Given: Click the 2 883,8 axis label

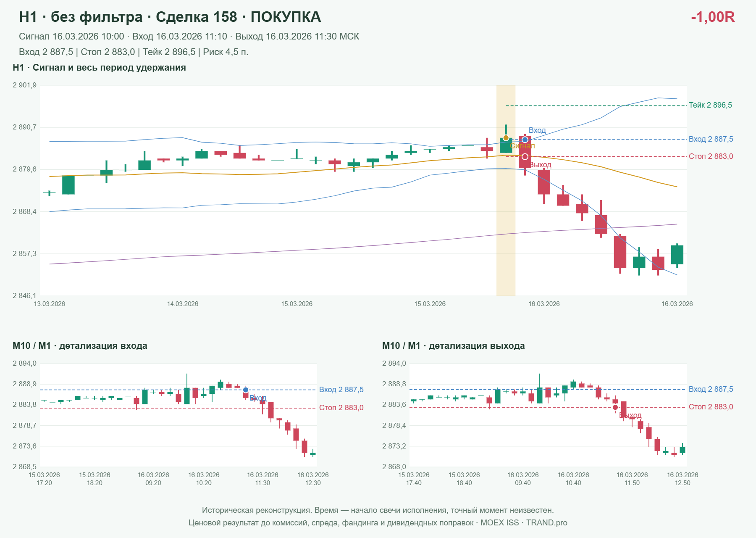Looking at the screenshot, I should pyautogui.click(x=24, y=404).
